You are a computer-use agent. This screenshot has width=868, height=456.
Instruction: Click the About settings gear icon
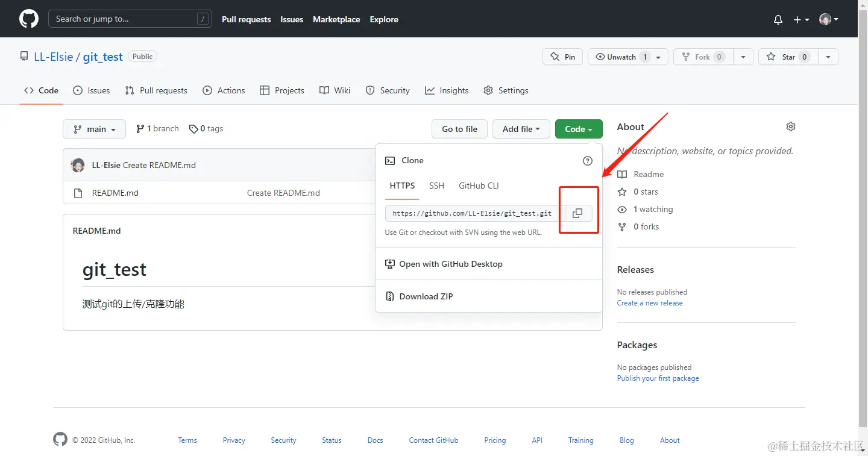pos(791,126)
